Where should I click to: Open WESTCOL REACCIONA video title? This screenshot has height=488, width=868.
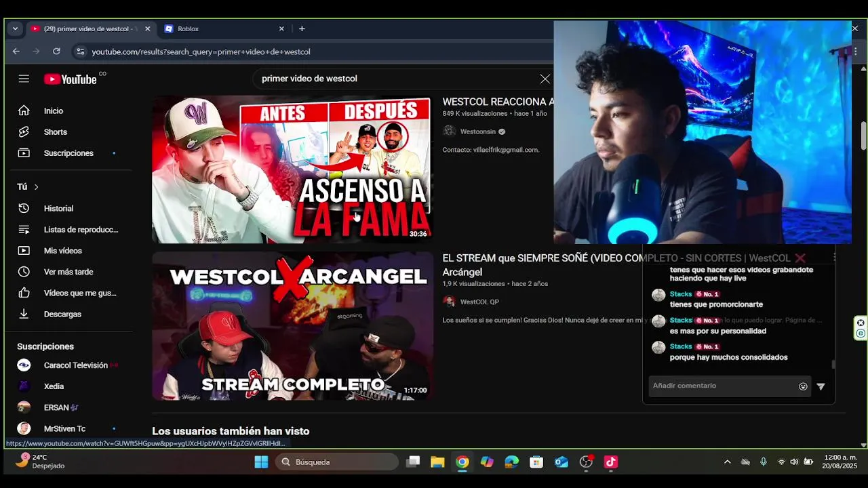point(498,102)
